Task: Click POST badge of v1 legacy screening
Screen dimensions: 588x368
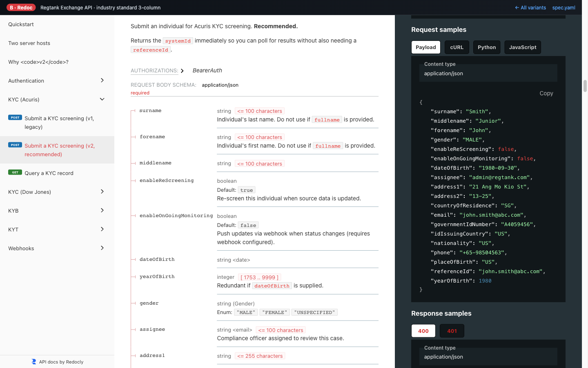Action: click(15, 117)
